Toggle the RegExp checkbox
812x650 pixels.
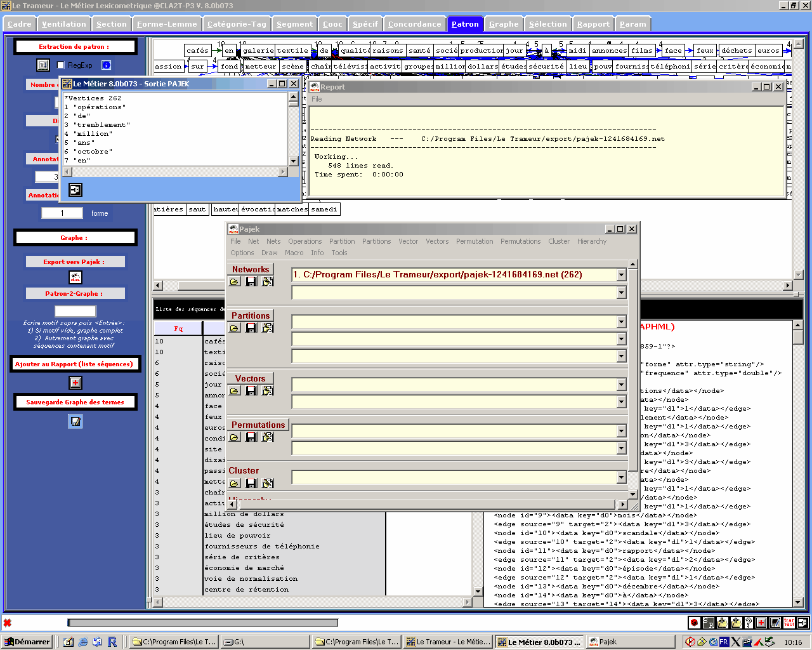tap(61, 65)
